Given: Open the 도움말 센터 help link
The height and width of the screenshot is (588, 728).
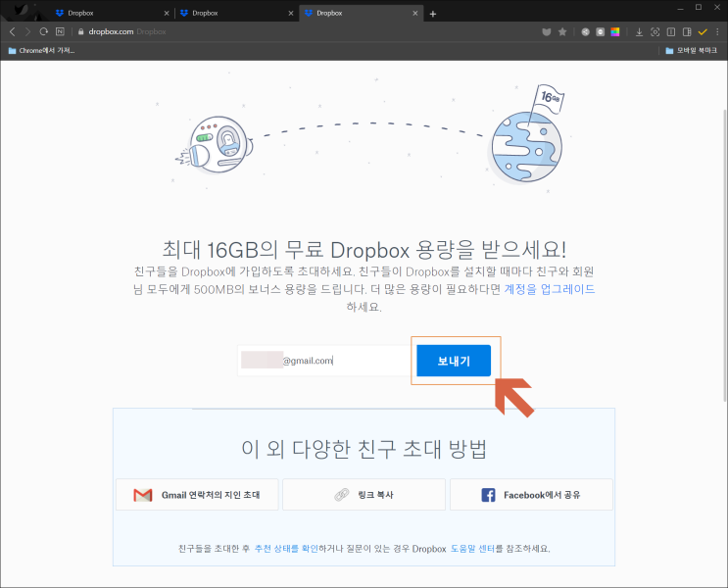Looking at the screenshot, I should tap(472, 549).
